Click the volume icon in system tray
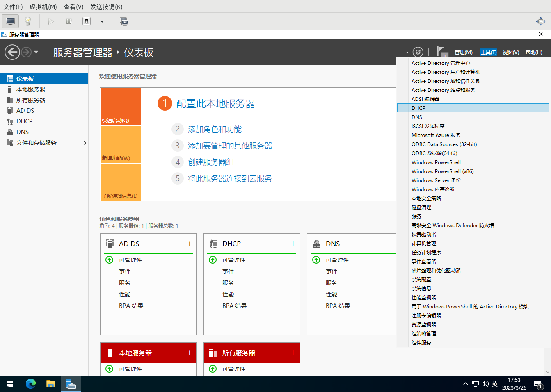This screenshot has width=551, height=392. (x=485, y=384)
